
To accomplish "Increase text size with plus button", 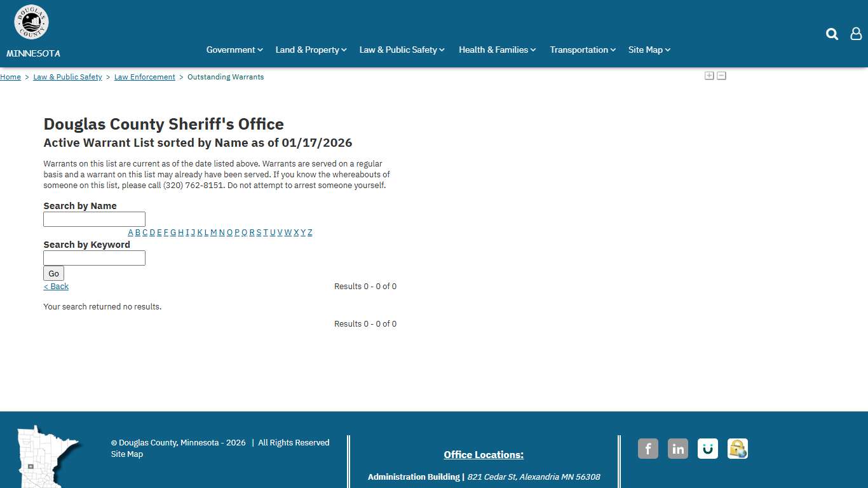I will [709, 75].
